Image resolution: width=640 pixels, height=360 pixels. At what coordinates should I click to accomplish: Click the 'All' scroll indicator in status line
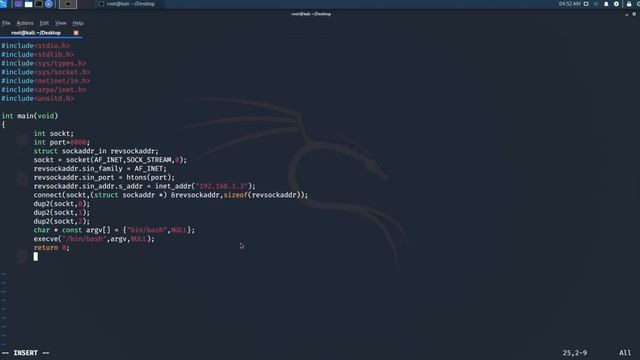[625, 353]
